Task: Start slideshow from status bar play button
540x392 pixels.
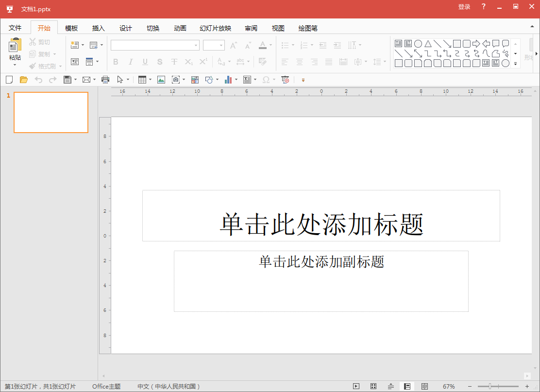Action: 356,386
